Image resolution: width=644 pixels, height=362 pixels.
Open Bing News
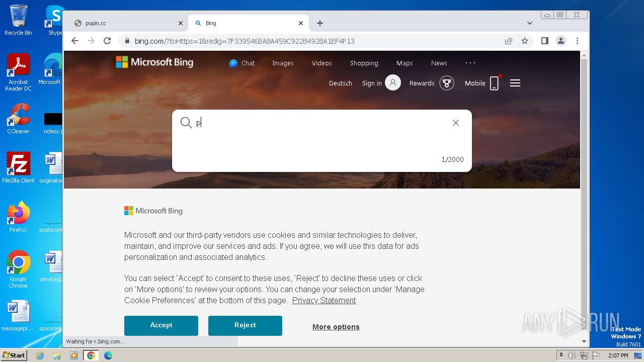tap(439, 63)
